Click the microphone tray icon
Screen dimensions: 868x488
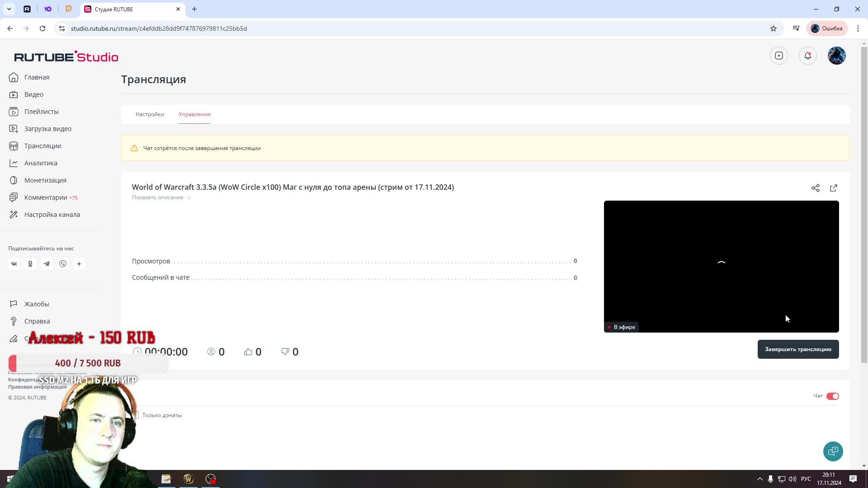click(x=770, y=479)
